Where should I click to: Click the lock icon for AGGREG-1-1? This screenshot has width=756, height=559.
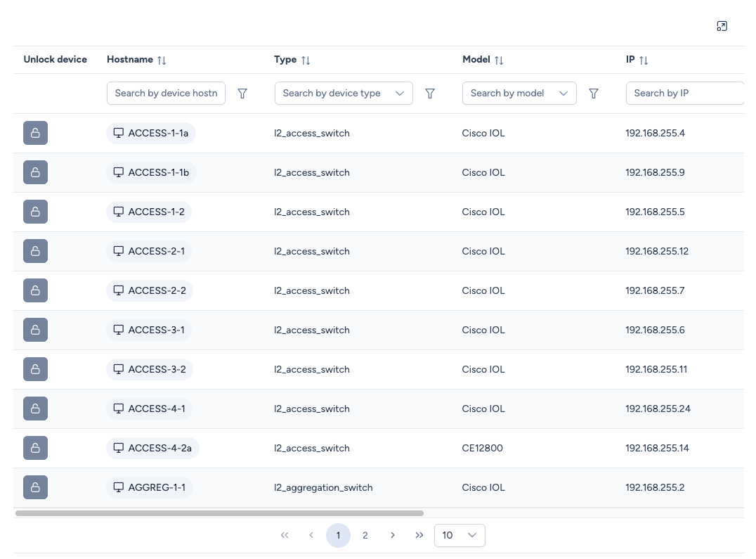point(35,487)
